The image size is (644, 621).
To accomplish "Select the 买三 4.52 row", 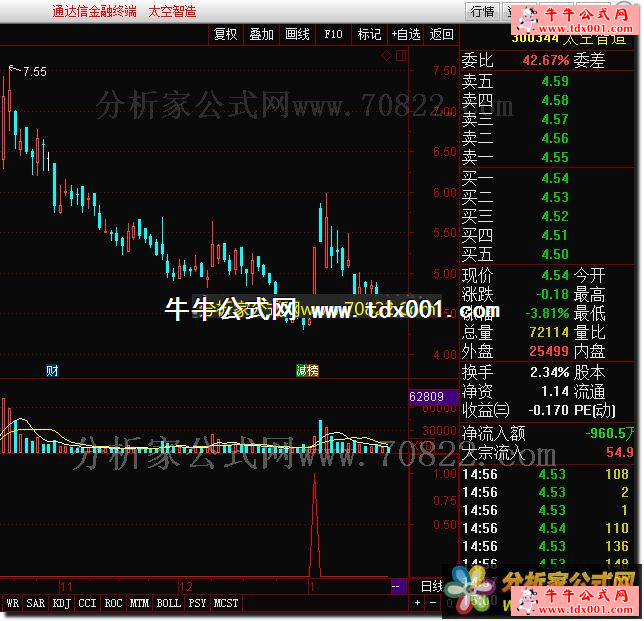I will coord(547,216).
